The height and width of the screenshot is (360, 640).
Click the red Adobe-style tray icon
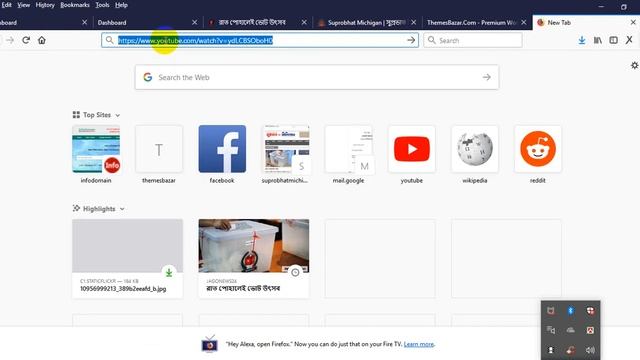click(590, 330)
